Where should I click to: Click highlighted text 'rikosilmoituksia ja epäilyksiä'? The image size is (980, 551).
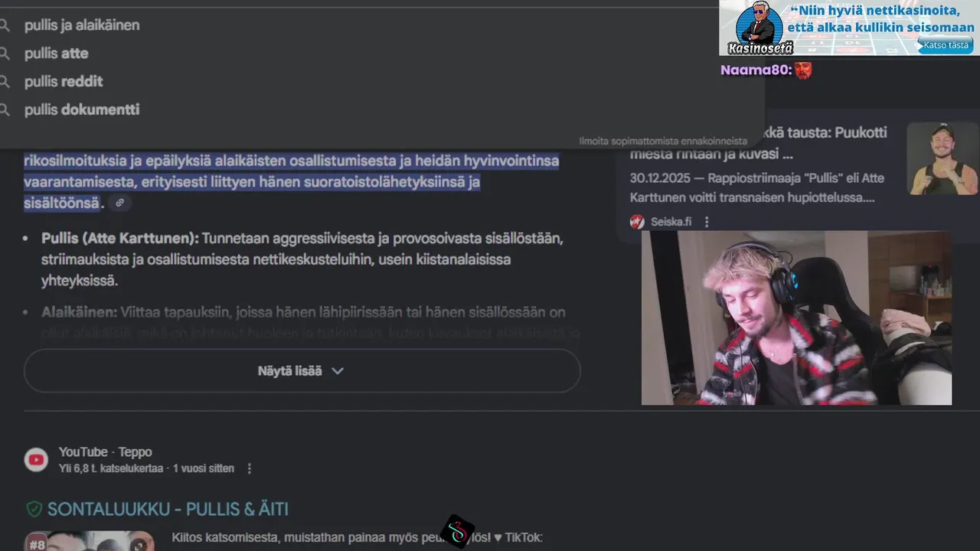[117, 161]
